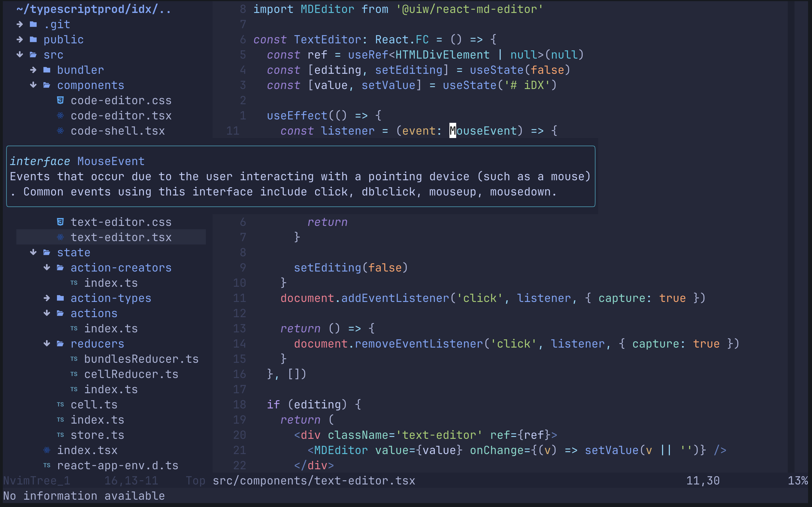
Task: Click the TS icon beside react-app-env.d.ts
Action: pyautogui.click(x=47, y=465)
